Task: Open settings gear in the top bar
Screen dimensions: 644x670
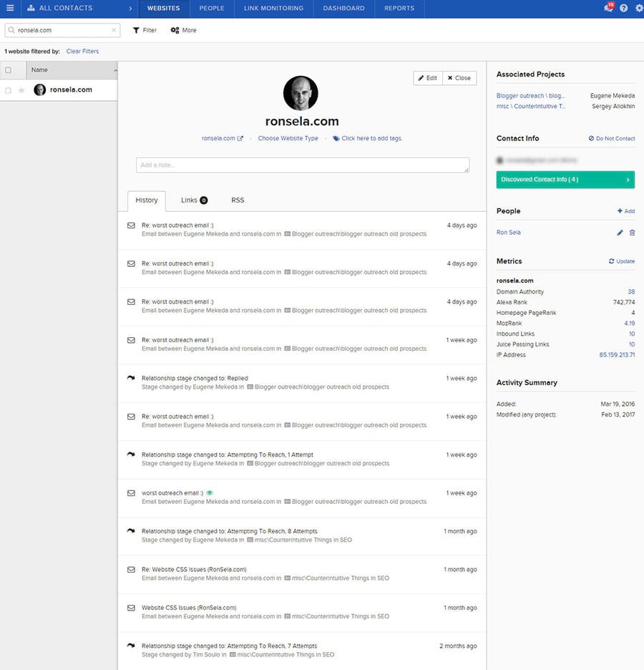Action: 639,8
